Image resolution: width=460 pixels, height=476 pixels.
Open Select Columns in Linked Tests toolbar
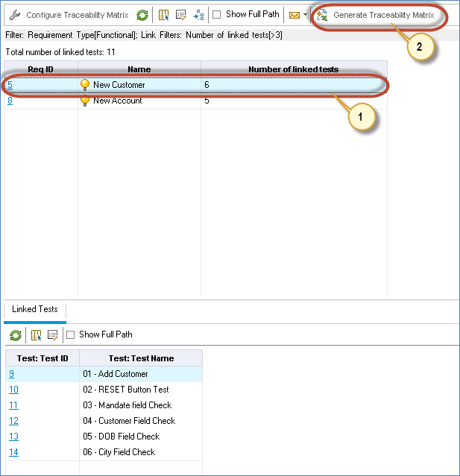tap(37, 335)
